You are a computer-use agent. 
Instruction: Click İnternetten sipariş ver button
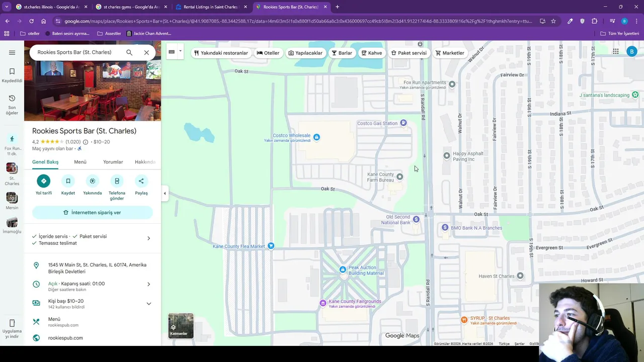[x=93, y=213]
